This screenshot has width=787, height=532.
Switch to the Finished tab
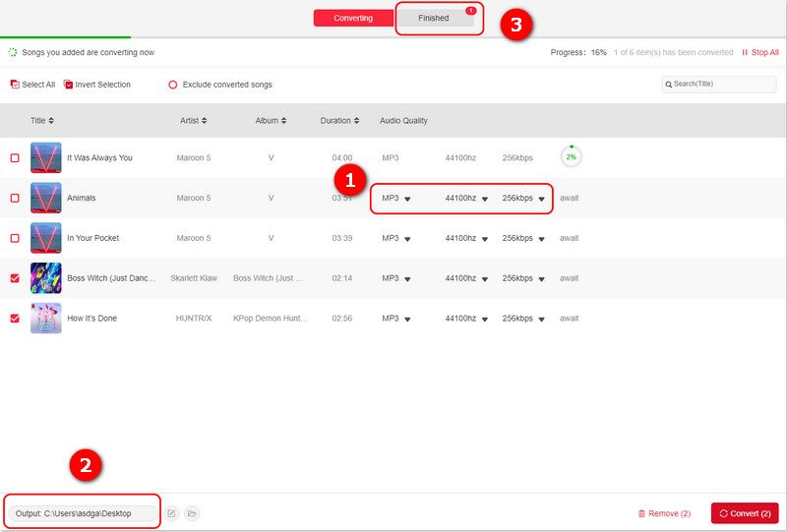pos(434,18)
